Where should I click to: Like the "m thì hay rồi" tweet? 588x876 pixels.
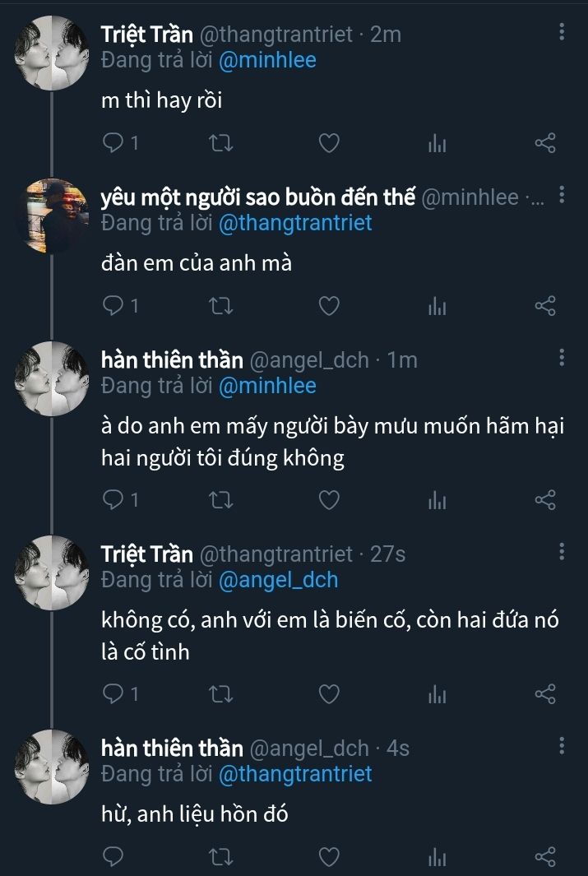pos(329,144)
